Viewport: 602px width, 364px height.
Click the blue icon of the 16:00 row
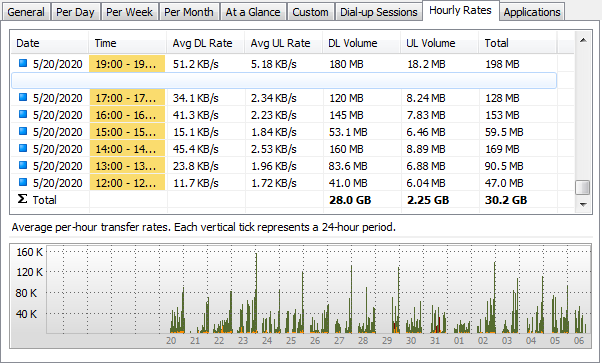coord(23,114)
